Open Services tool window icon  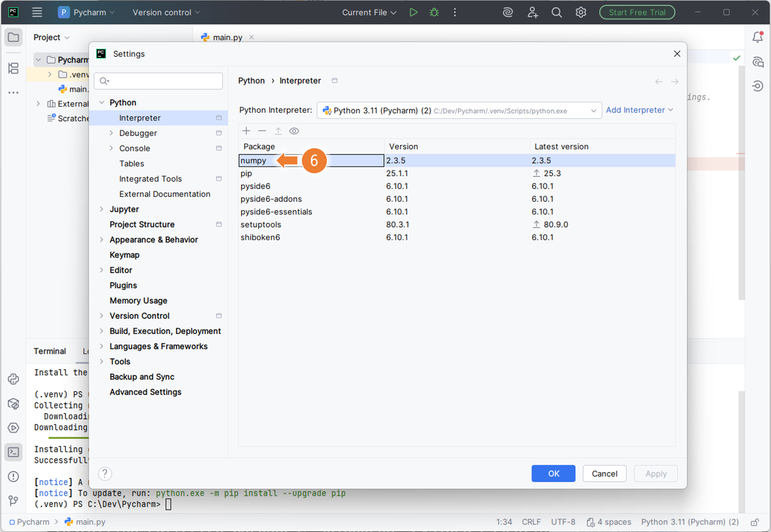coord(13,428)
